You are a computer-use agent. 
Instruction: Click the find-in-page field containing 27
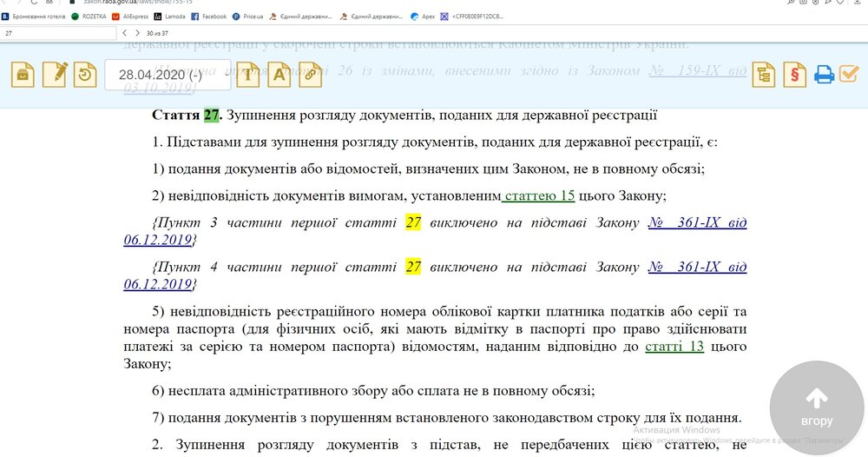pos(57,33)
